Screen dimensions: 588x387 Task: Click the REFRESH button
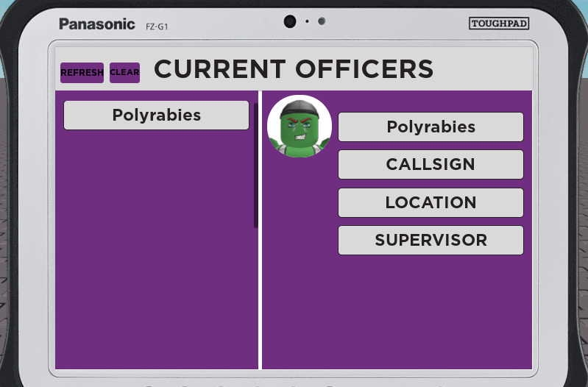pyautogui.click(x=82, y=72)
